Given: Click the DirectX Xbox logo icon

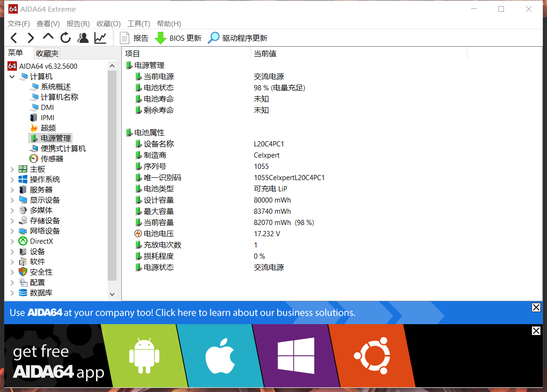Looking at the screenshot, I should tap(23, 241).
